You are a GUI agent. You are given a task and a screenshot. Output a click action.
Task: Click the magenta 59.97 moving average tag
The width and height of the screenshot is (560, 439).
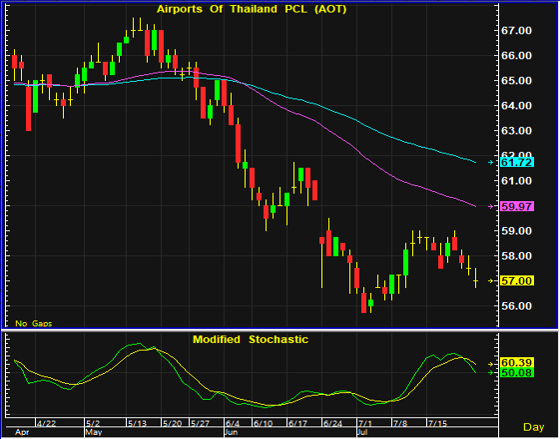pyautogui.click(x=517, y=206)
